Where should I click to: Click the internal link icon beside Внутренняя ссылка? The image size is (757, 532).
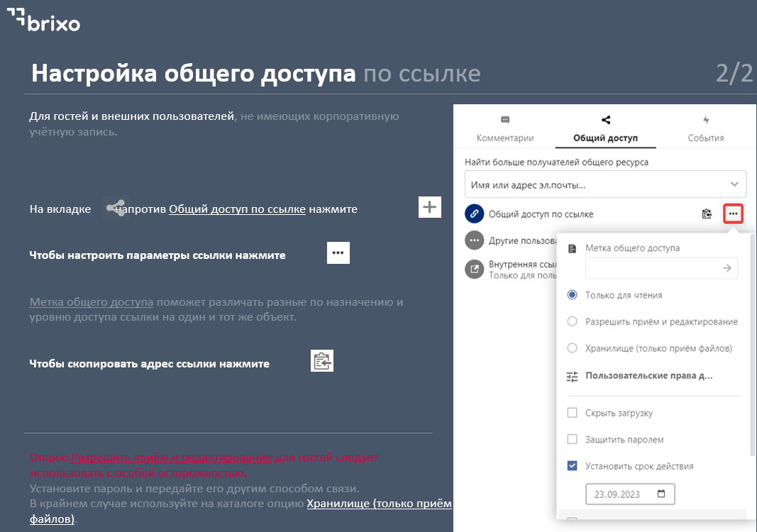point(474,269)
